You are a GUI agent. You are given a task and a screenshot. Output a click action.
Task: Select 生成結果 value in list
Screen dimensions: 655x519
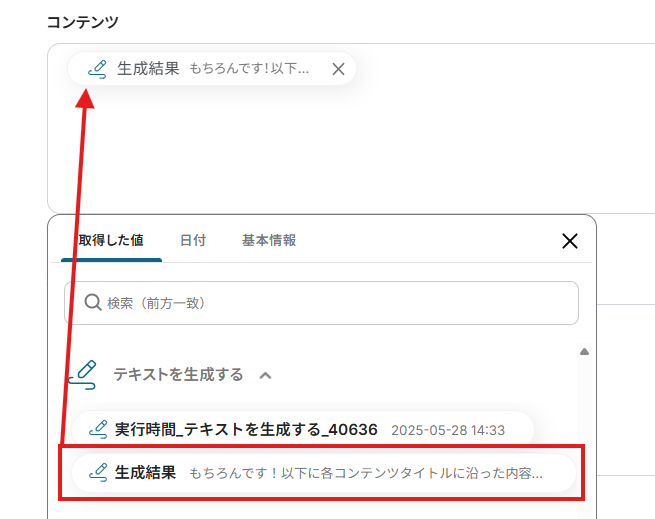pos(324,473)
